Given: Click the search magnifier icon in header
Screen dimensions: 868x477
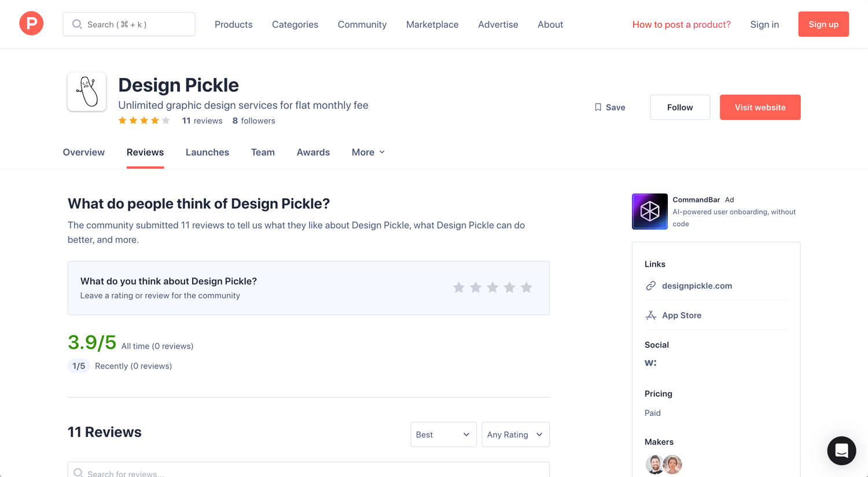Looking at the screenshot, I should (76, 24).
